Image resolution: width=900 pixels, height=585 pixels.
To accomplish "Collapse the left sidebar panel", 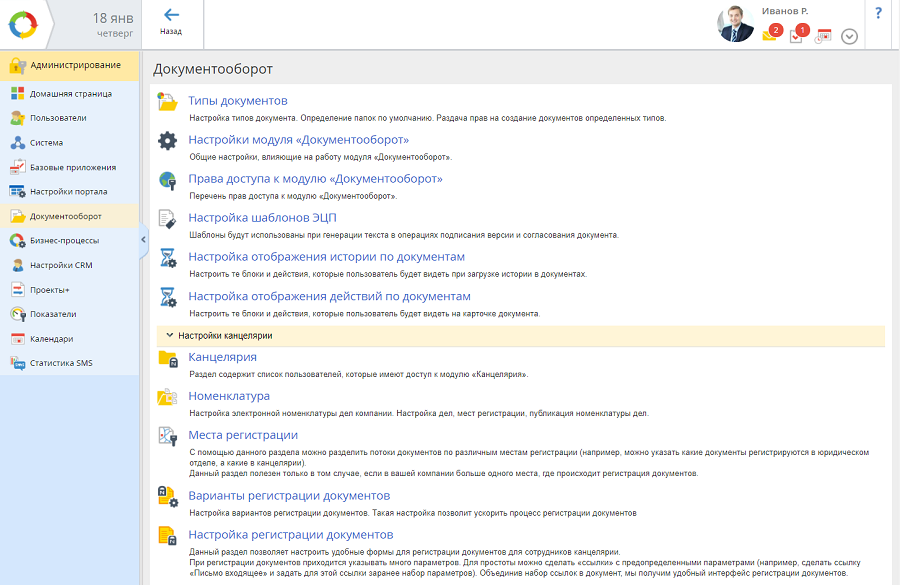I will [x=143, y=239].
